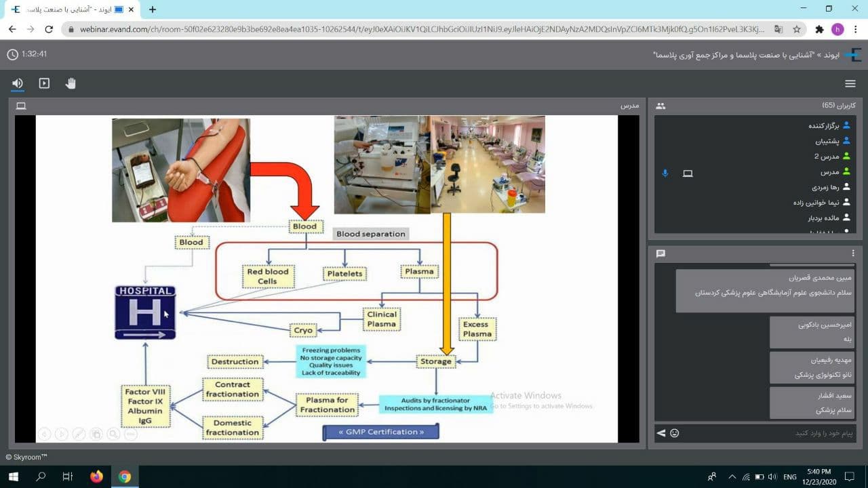The image size is (868, 488).
Task: Click the screen-share monitor icon in presenter panel header
Action: tap(21, 106)
